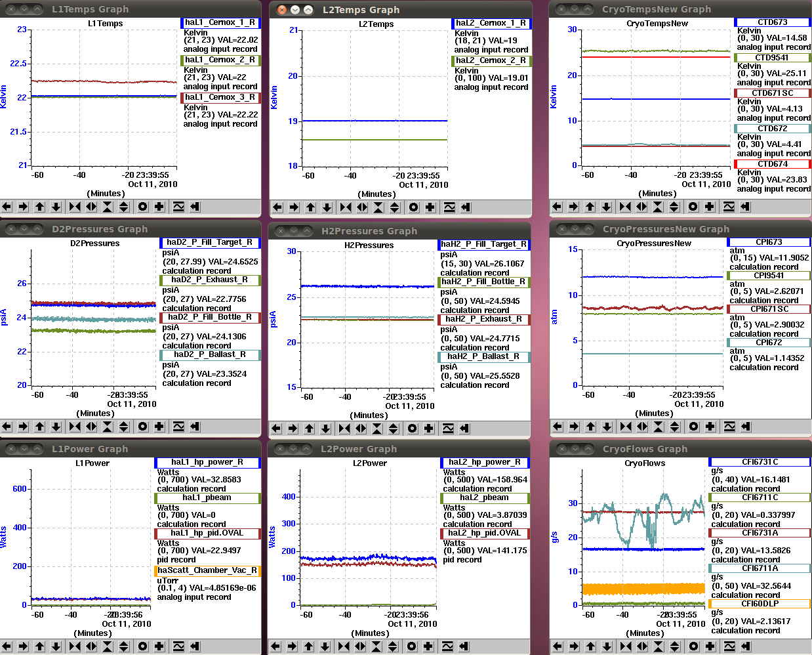Select the haH2_P_Fill_Bottle_R legend entry
Viewport: 812px width, 655px height.
coord(484,282)
